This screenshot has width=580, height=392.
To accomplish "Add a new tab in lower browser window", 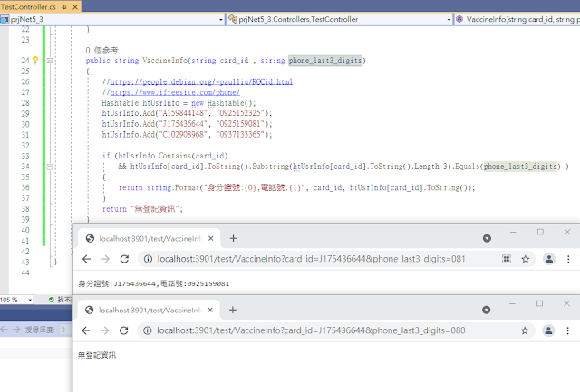I will click(232, 310).
